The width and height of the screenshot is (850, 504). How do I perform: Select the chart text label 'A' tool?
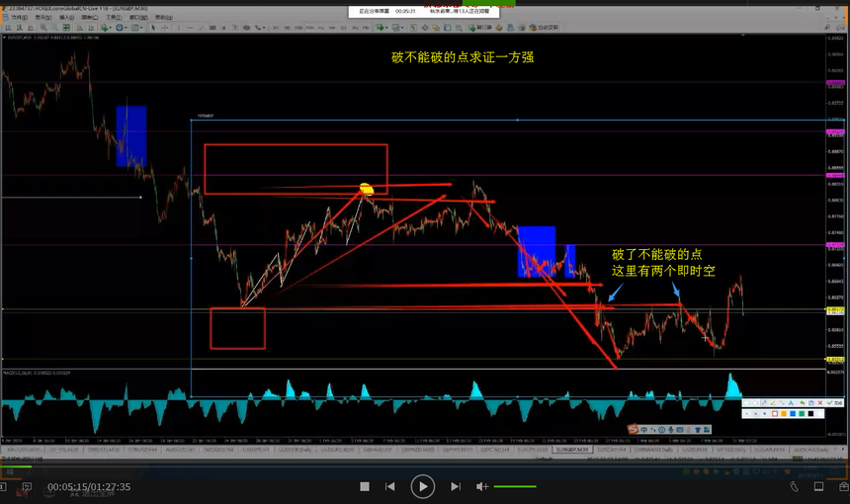(x=224, y=28)
